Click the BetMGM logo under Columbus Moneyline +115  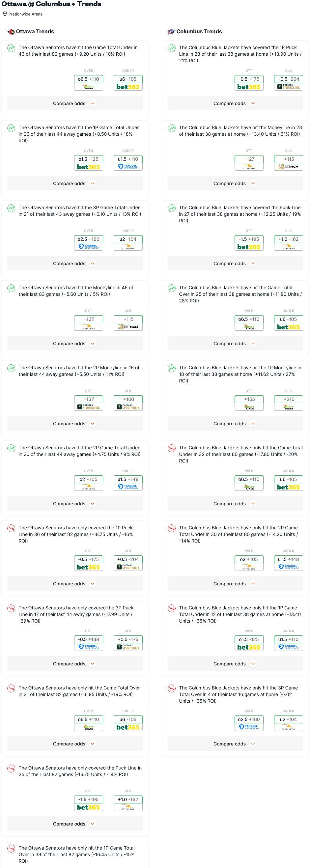[x=289, y=167]
